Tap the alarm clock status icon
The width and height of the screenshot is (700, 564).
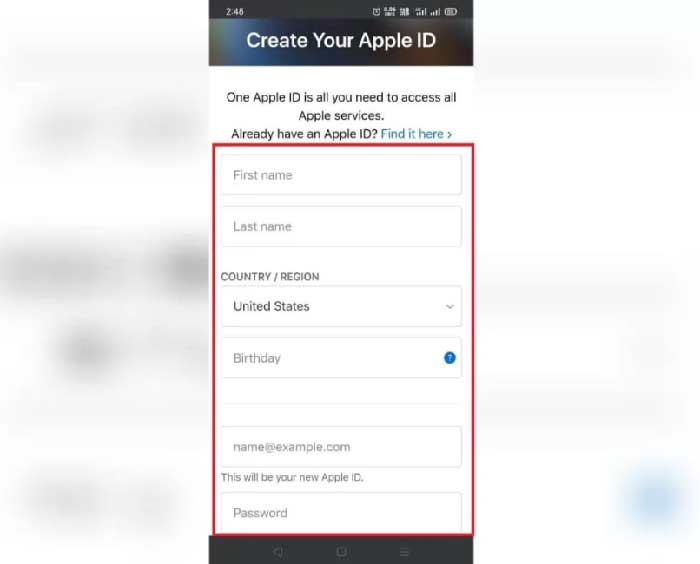coord(376,12)
